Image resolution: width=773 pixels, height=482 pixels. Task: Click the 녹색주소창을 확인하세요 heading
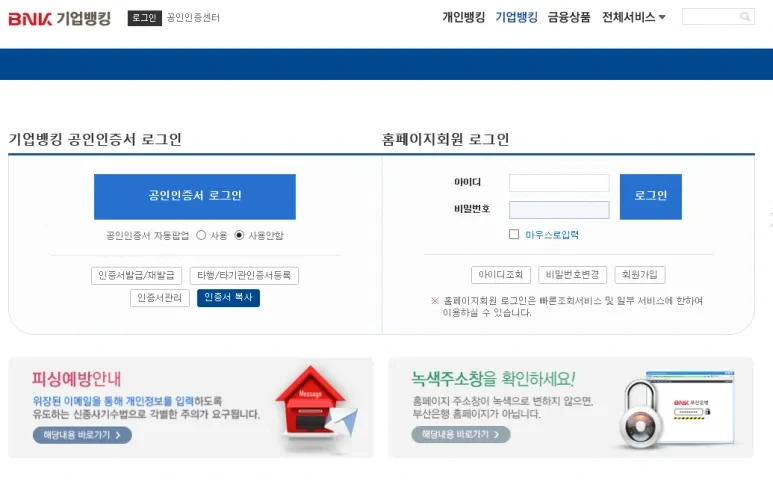[493, 379]
